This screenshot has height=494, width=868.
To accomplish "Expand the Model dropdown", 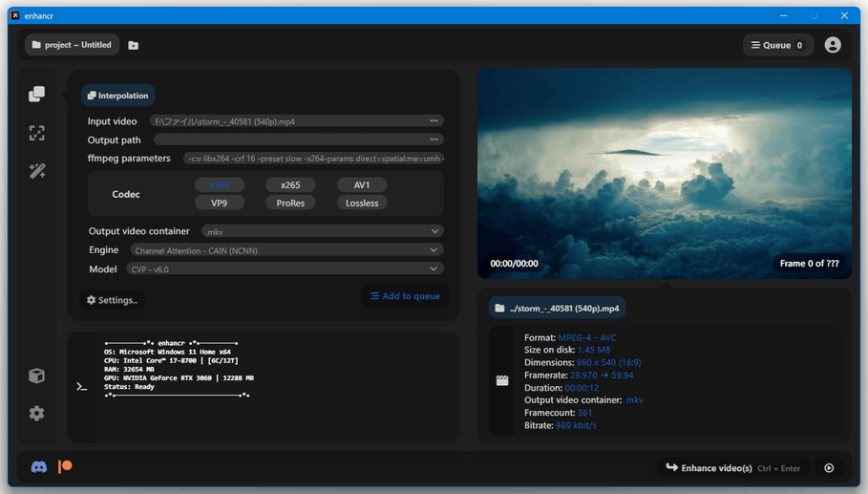I will [285, 269].
